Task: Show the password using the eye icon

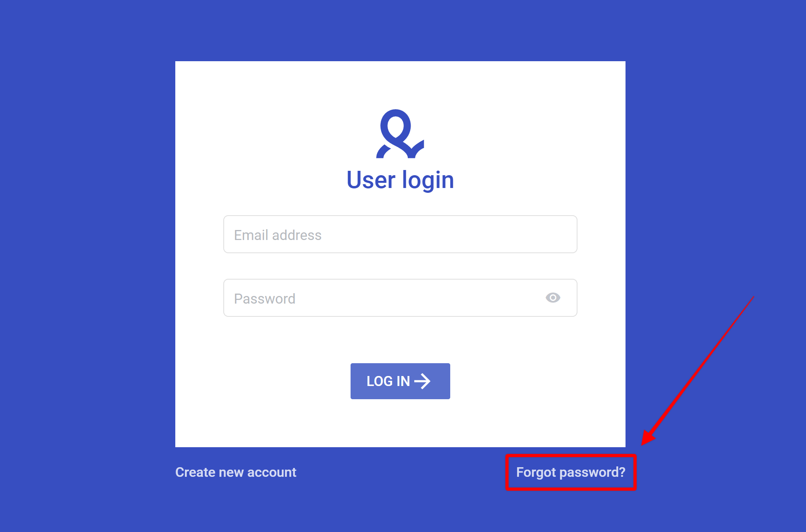Action: point(553,298)
